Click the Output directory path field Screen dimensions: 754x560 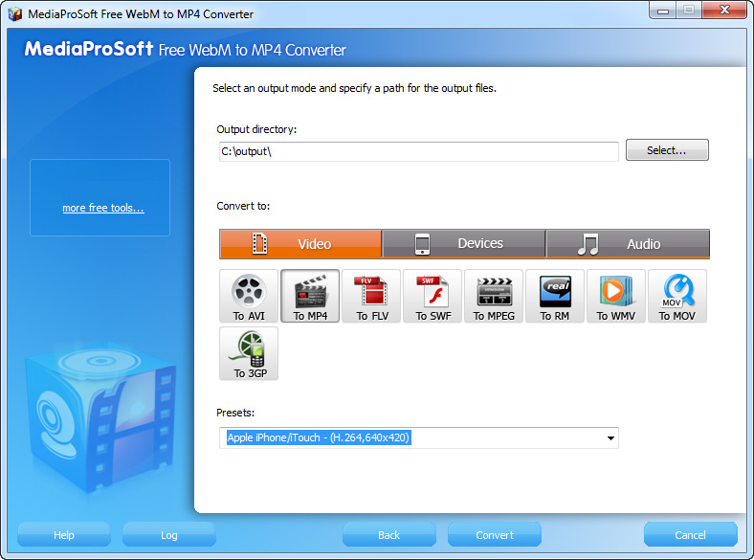click(x=419, y=151)
